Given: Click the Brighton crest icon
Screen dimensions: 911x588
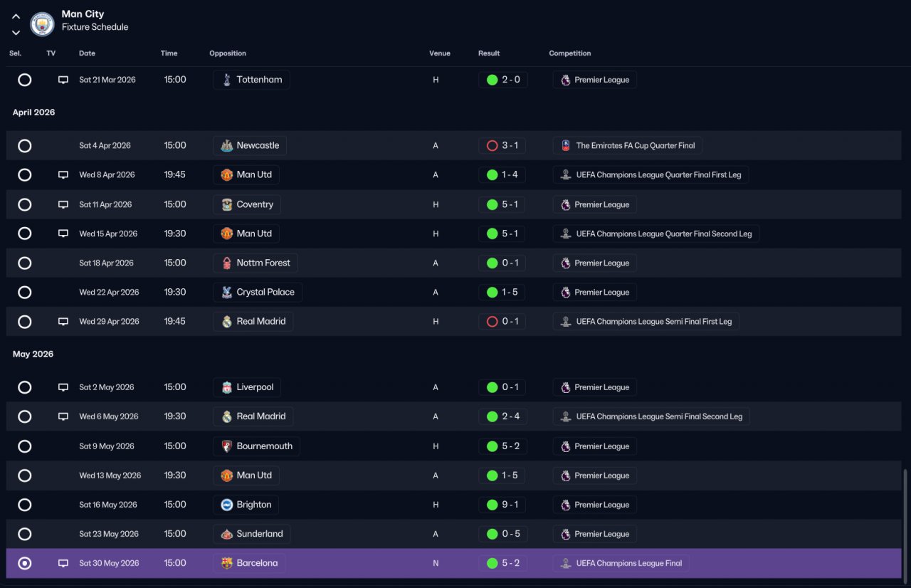Looking at the screenshot, I should (x=226, y=505).
